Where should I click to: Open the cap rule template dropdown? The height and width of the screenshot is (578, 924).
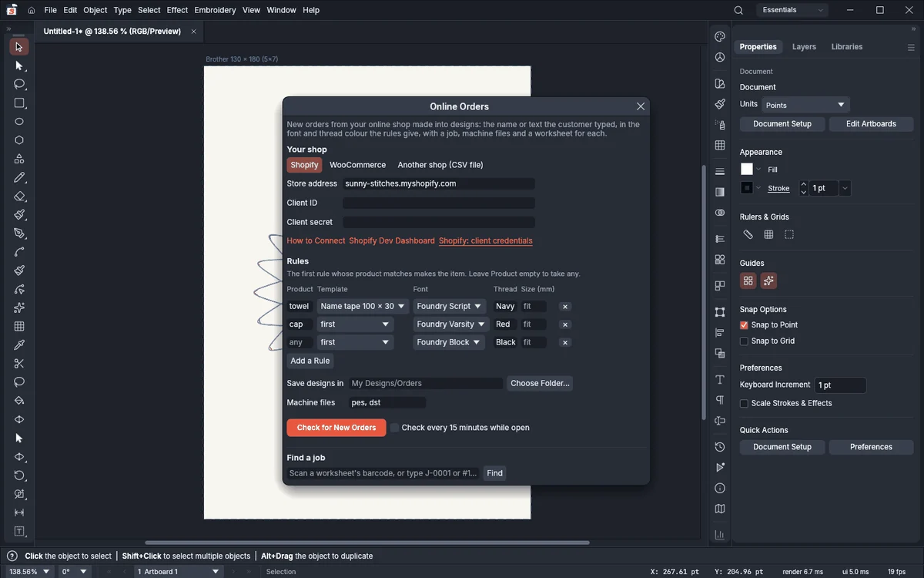click(x=356, y=324)
